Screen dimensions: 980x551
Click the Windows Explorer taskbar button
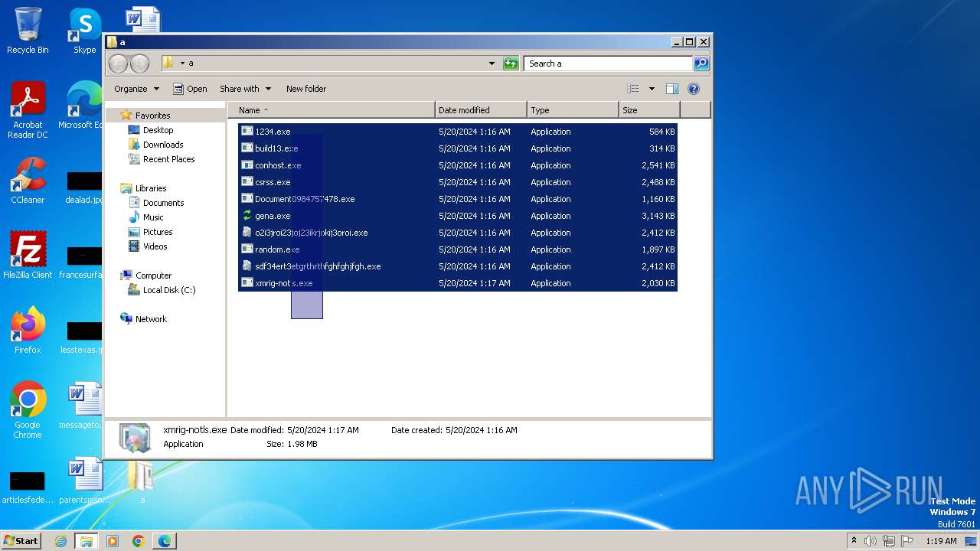point(87,541)
